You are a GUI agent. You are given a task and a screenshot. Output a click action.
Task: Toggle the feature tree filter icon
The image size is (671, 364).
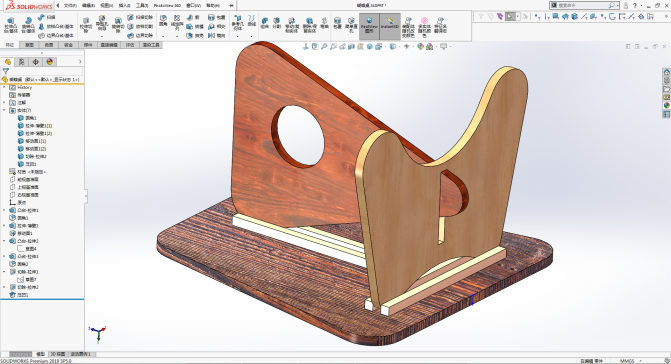click(x=6, y=71)
